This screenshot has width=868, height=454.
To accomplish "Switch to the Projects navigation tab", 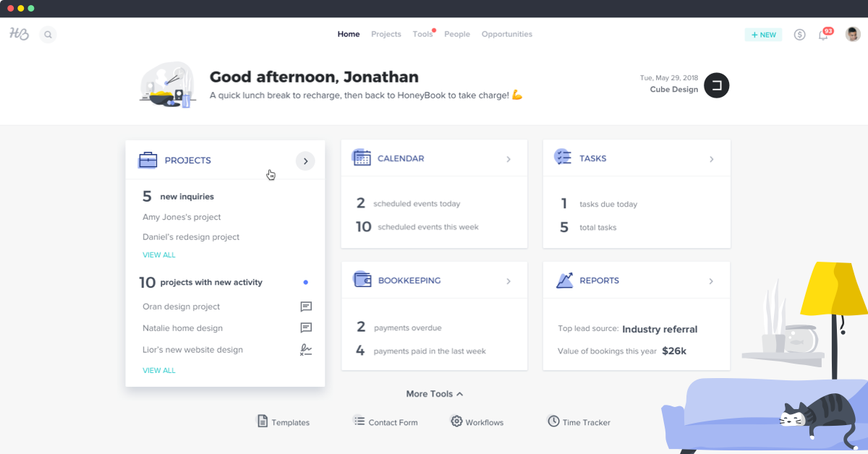I will (386, 34).
